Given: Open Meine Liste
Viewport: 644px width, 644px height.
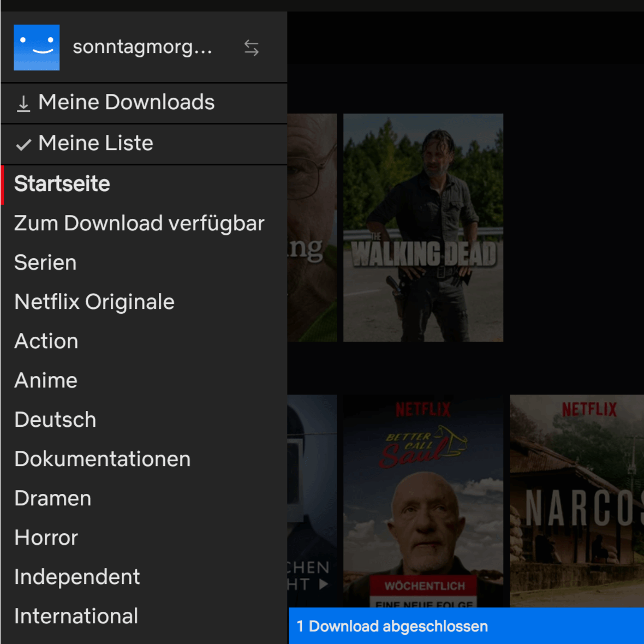Looking at the screenshot, I should pos(144,144).
